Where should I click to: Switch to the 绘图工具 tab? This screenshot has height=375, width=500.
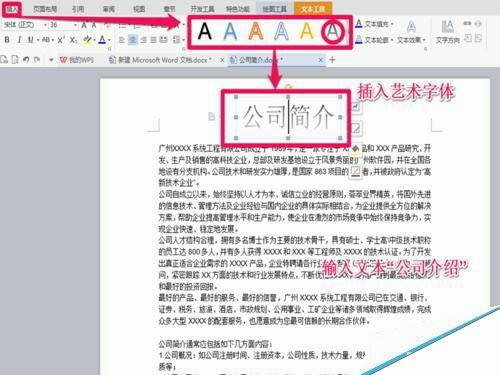pyautogui.click(x=274, y=9)
